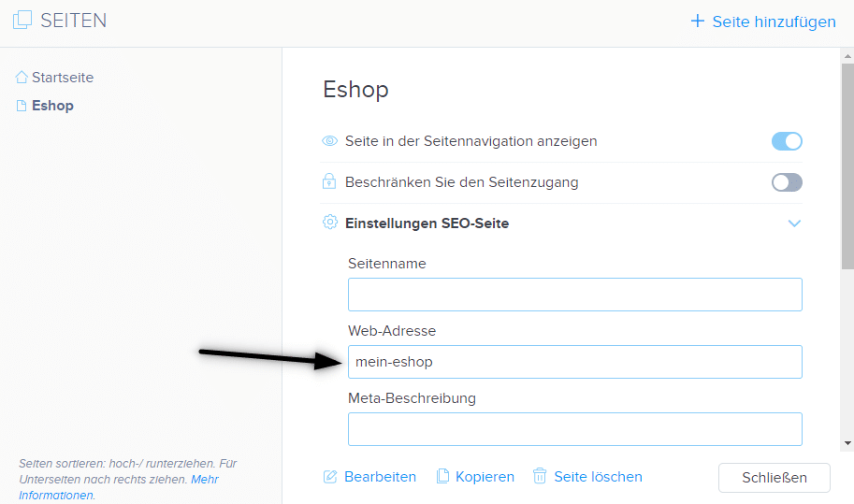Click the Seiten pages icon in header
This screenshot has width=854, height=504.
coord(22,21)
